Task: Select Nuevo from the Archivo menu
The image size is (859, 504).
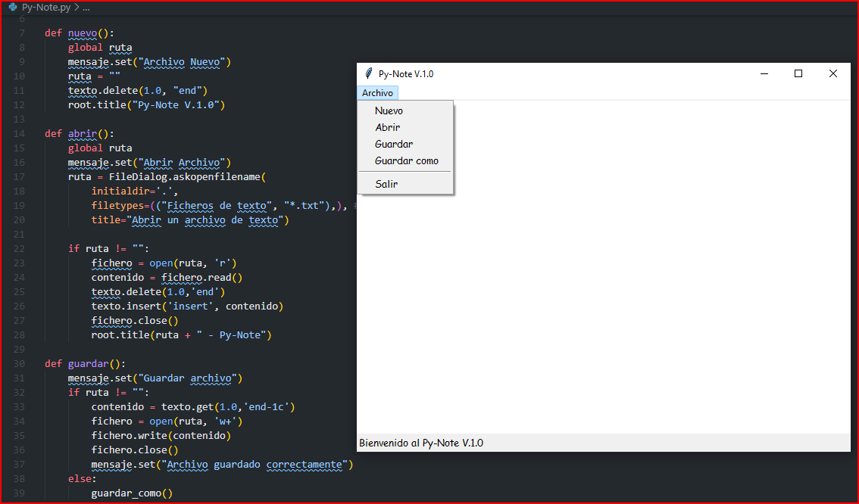Action: [x=389, y=110]
